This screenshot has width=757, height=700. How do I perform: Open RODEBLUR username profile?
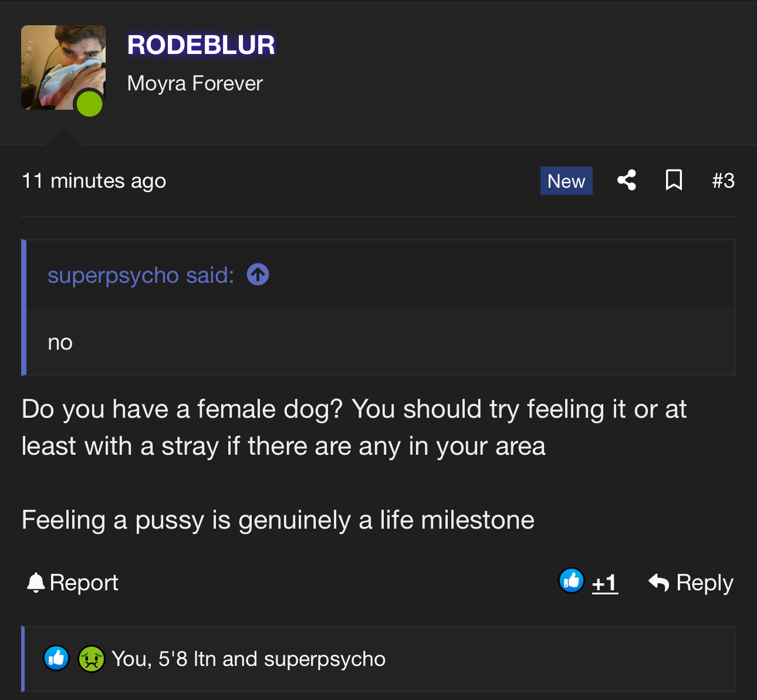201,45
